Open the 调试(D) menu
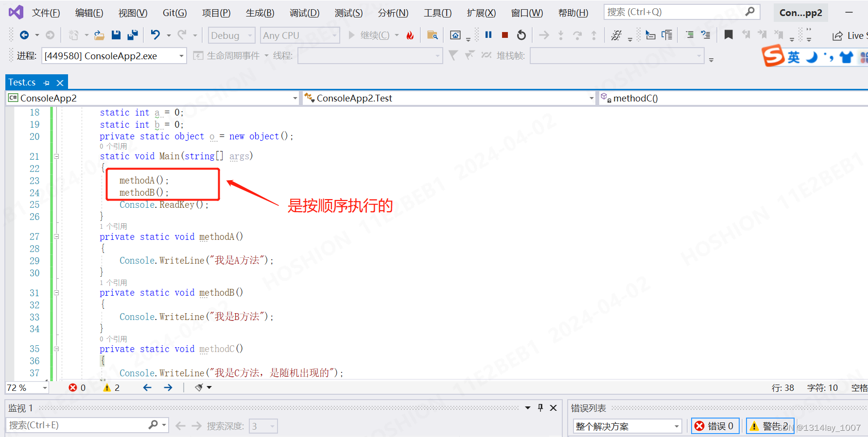The width and height of the screenshot is (868, 437). point(304,13)
